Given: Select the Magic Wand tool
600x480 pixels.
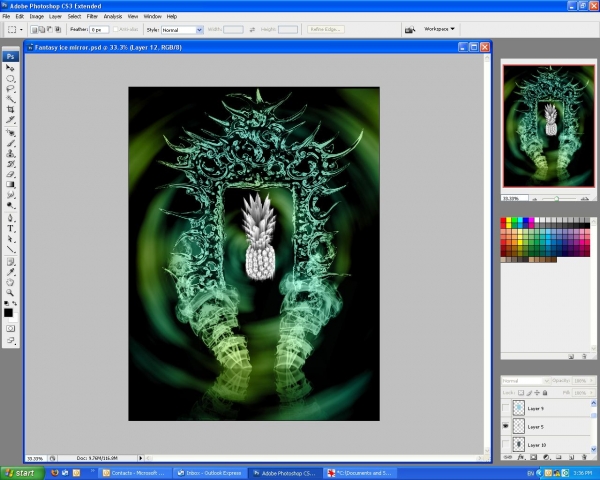Looking at the screenshot, I should coord(10,99).
